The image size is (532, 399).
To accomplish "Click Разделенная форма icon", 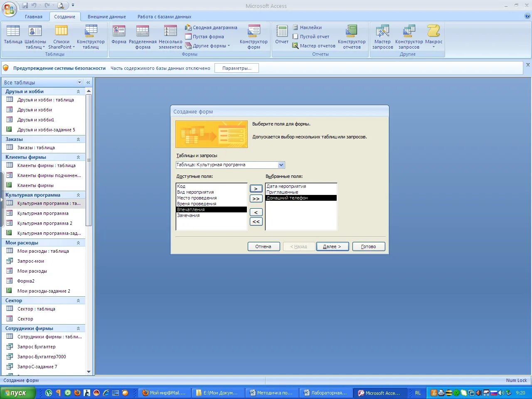I will pos(143,37).
